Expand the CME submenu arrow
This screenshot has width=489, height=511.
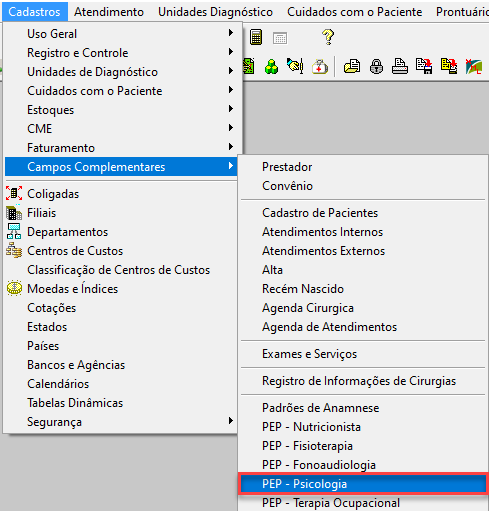[231, 128]
